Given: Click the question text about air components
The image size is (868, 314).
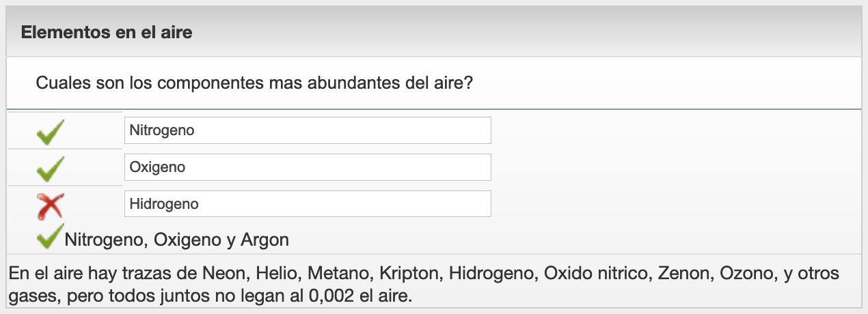Looking at the screenshot, I should (x=254, y=84).
